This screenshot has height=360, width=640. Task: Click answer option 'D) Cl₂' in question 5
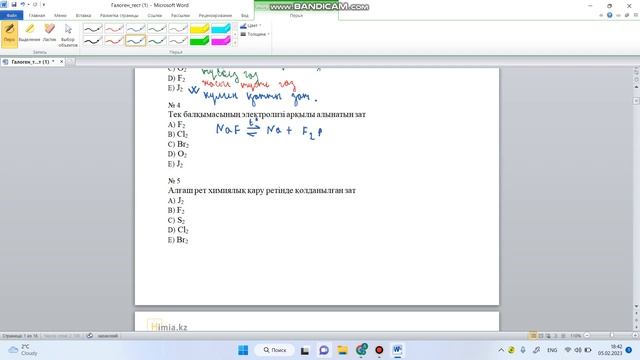click(x=178, y=230)
